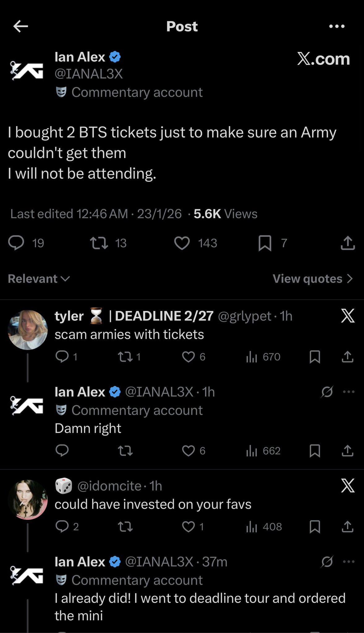
Task: Repost the main BTS tickets post
Action: (99, 243)
